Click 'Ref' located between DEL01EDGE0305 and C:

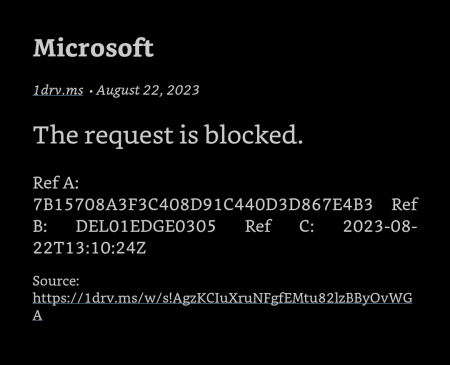tap(258, 227)
